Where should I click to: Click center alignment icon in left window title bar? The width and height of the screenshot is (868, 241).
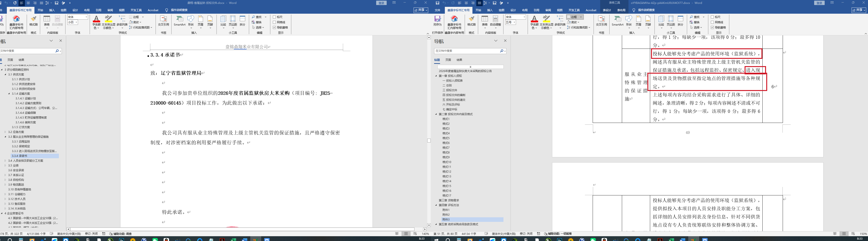click(x=28, y=3)
